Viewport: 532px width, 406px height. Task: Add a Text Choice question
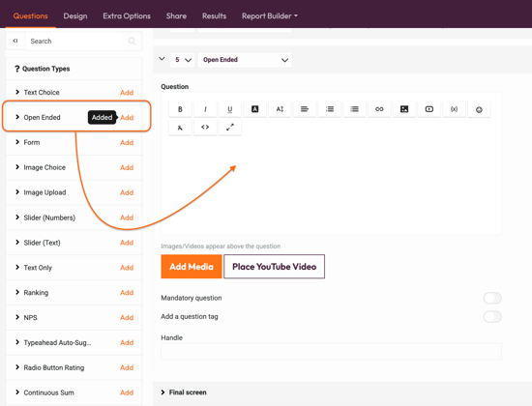pyautogui.click(x=127, y=93)
